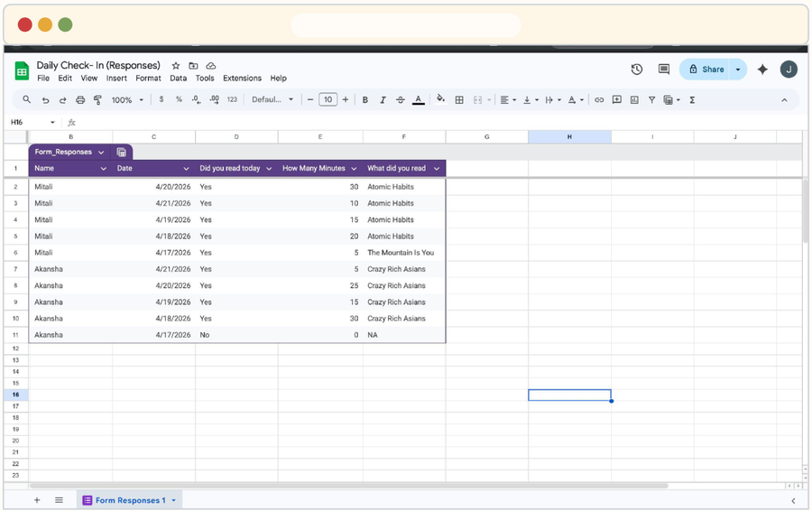Redo the last action
The width and height of the screenshot is (812, 511).
coord(62,100)
